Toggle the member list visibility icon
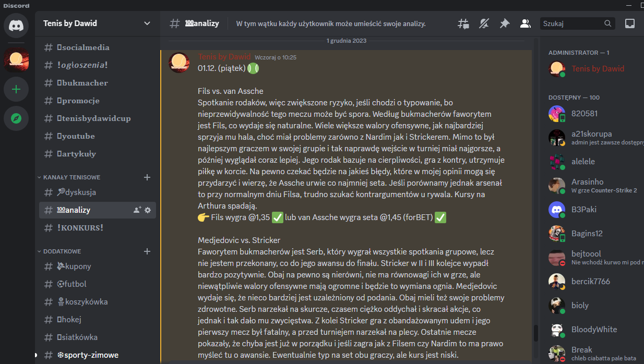Image resolution: width=644 pixels, height=364 pixels. (x=525, y=23)
